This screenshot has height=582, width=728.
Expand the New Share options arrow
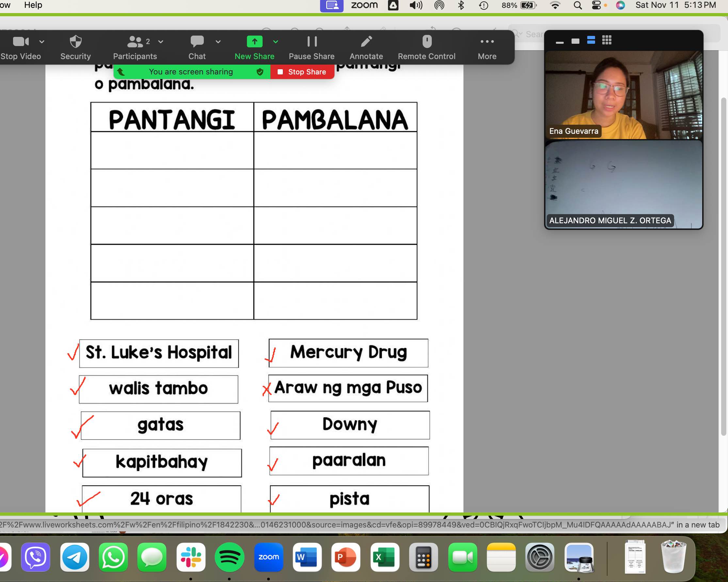point(276,42)
